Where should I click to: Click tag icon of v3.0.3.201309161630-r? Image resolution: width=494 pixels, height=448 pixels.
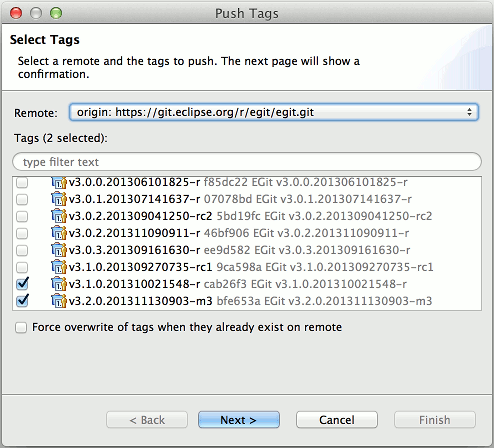pos(59,250)
